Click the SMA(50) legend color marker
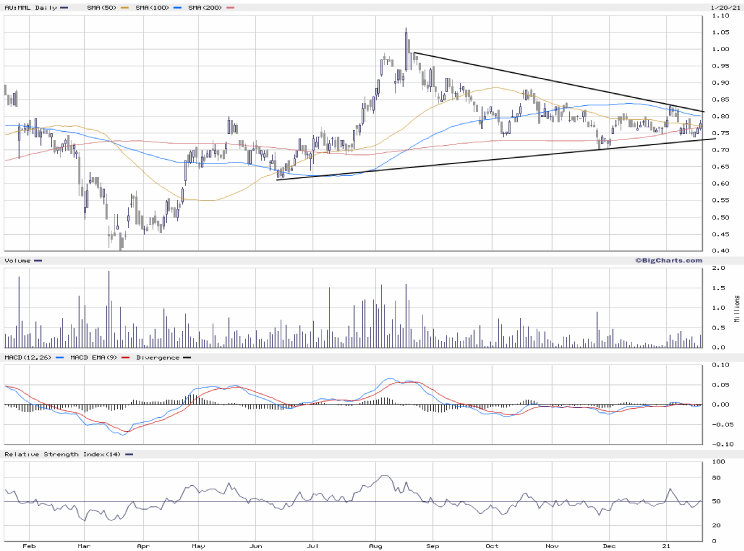 (x=126, y=7)
